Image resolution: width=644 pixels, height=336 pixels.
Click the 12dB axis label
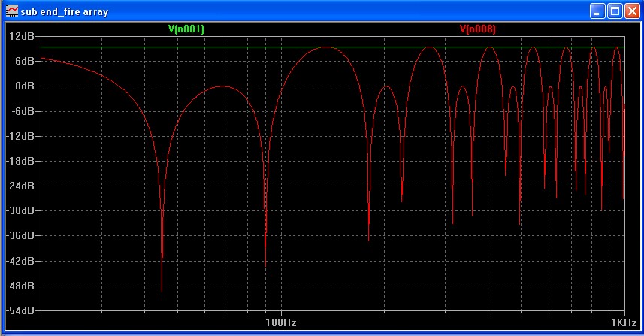[x=23, y=36]
